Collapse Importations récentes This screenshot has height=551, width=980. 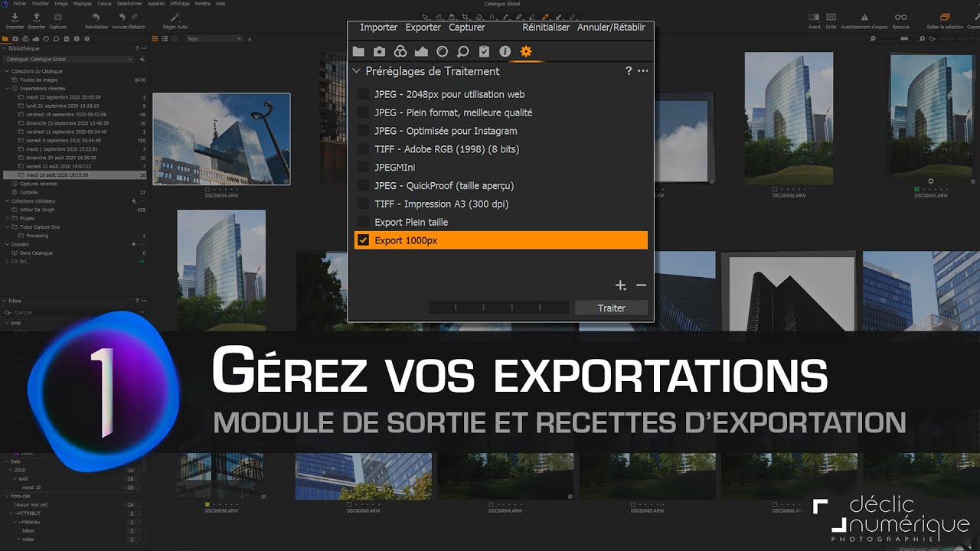tap(8, 89)
